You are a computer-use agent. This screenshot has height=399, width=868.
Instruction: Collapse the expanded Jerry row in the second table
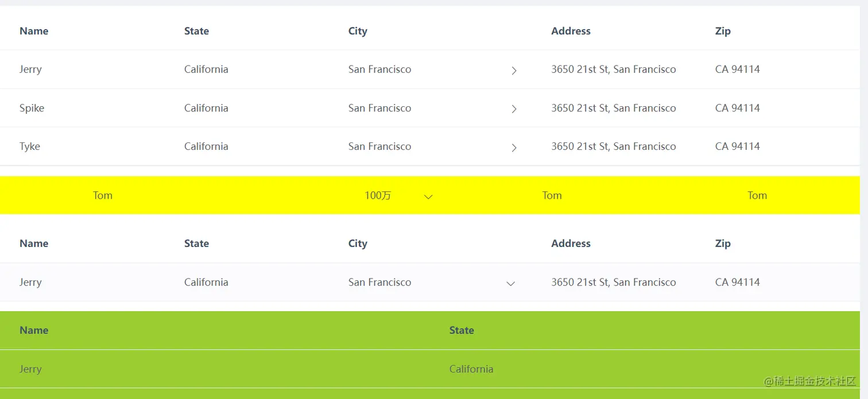510,283
